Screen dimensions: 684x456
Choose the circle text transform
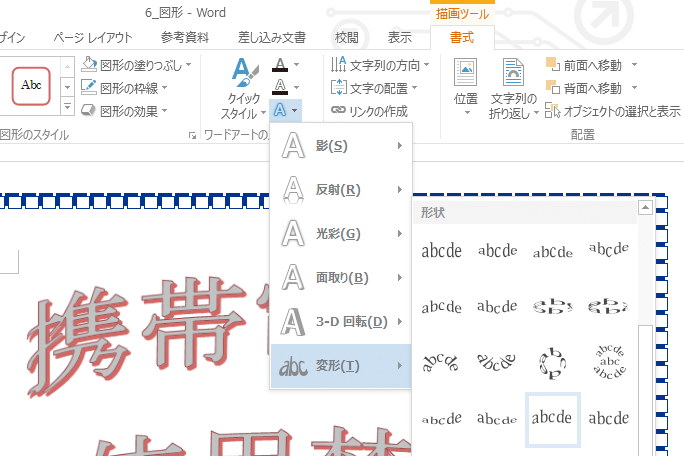(552, 363)
